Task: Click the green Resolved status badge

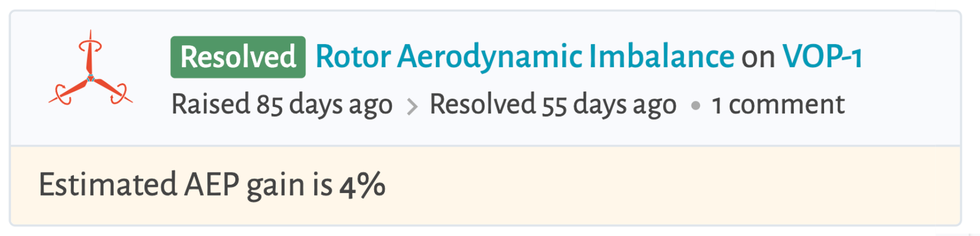Action: coord(238,57)
